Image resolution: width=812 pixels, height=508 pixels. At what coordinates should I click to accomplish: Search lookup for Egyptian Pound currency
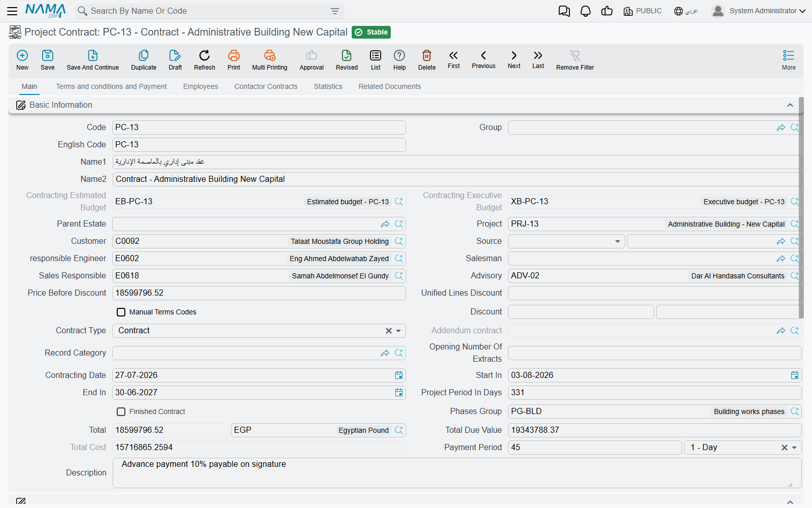pos(399,430)
